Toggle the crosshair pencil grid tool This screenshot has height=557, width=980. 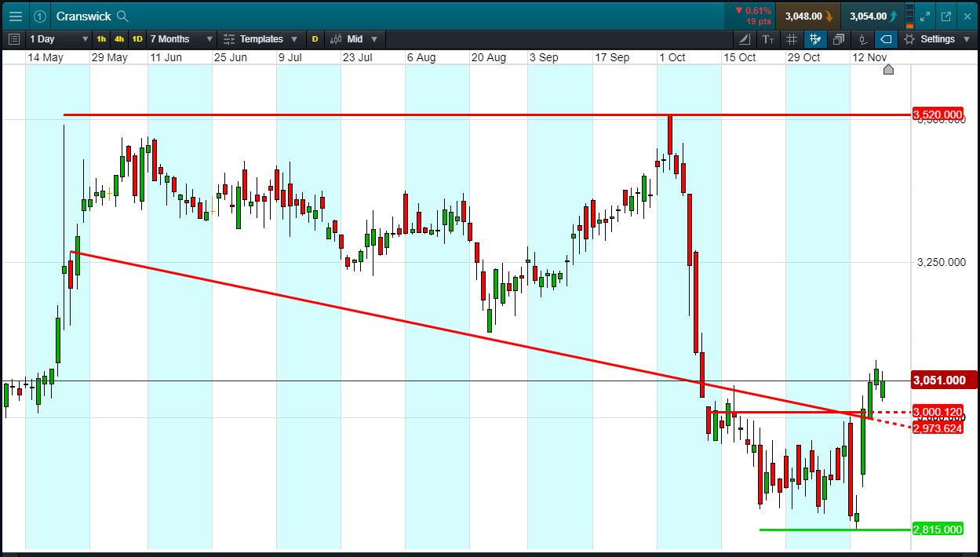[815, 38]
